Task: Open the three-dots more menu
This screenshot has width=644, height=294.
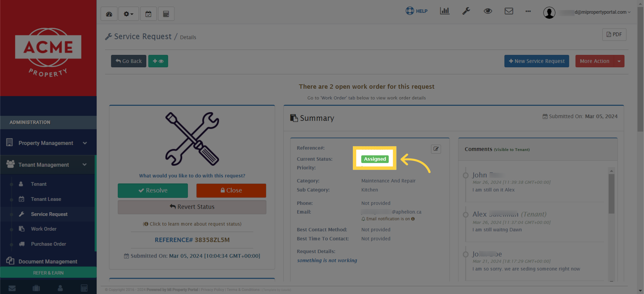Action: [528, 11]
